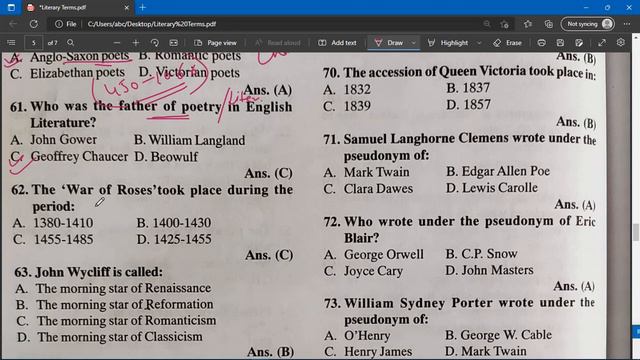The image size is (640, 360).
Task: Click the page number field showing 5
Action: tap(34, 42)
